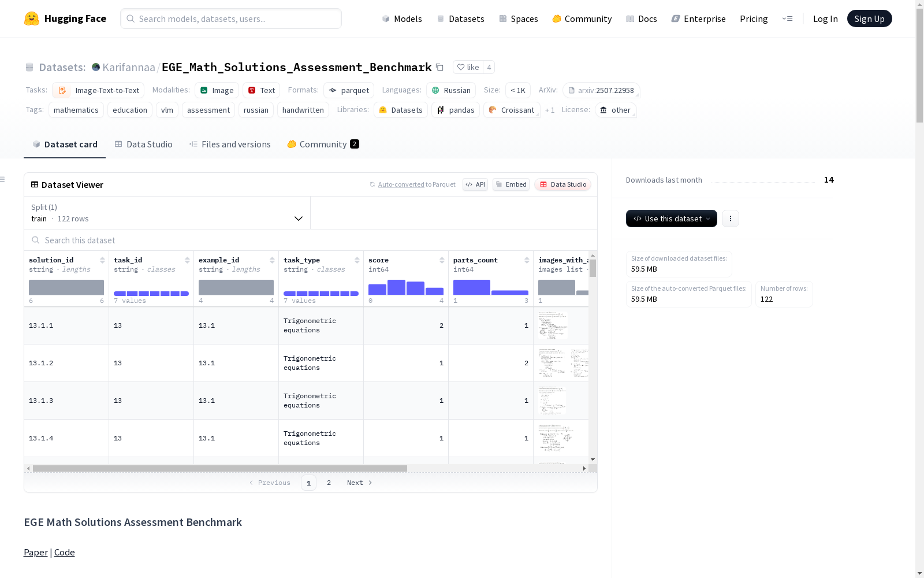Click the handwritten tag
924x578 pixels.
[303, 110]
